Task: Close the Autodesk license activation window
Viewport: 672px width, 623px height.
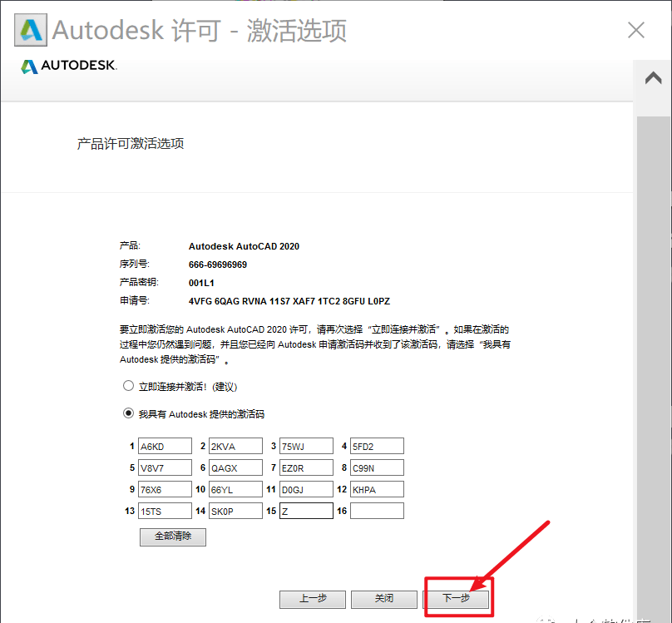Action: 636,31
